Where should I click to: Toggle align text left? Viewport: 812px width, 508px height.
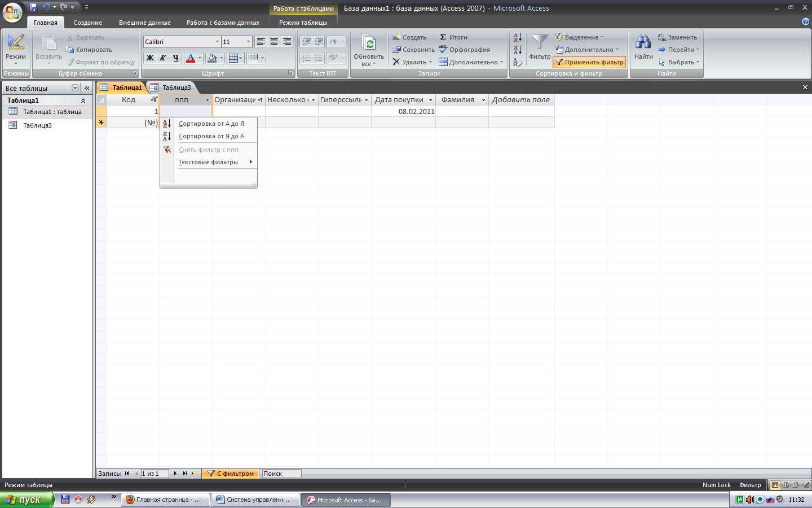(x=261, y=42)
